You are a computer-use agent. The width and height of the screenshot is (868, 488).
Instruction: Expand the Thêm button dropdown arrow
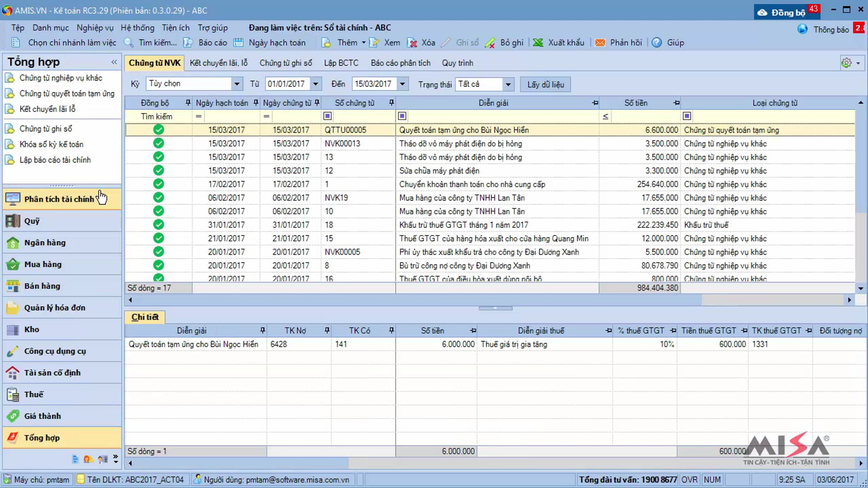click(x=363, y=43)
